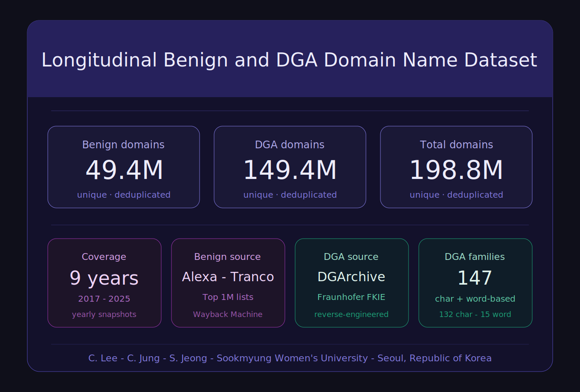580x392 pixels.
Task: Click 'unique · deduplicated' under 198.8M
Action: click(456, 195)
